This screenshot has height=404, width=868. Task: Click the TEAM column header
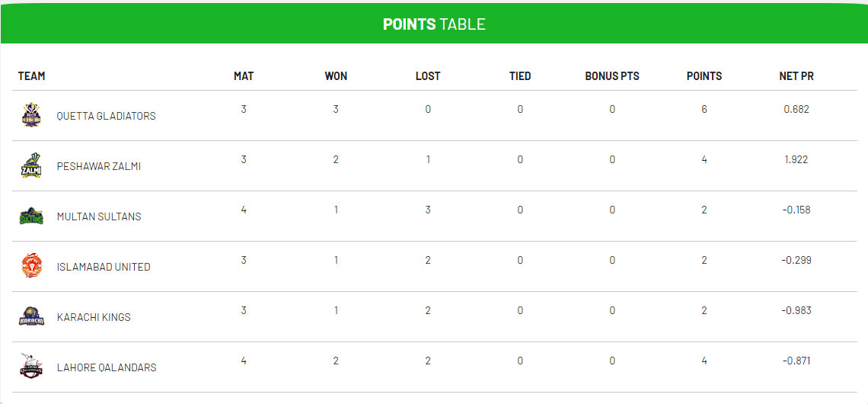tap(32, 76)
